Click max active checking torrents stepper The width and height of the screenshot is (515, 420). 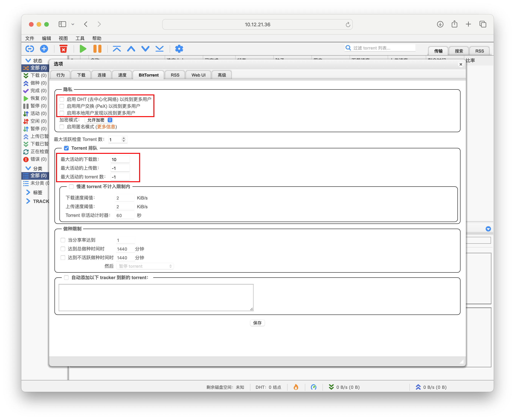[x=124, y=139]
